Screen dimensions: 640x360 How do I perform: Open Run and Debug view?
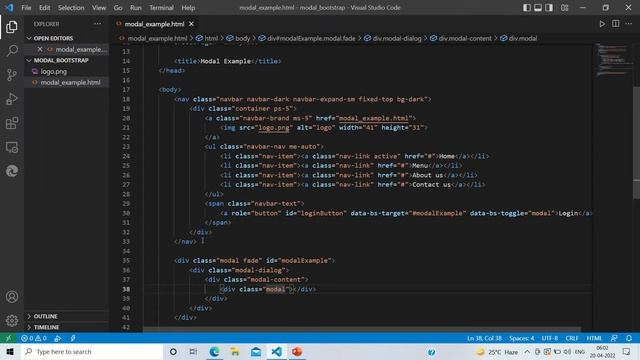(x=12, y=99)
